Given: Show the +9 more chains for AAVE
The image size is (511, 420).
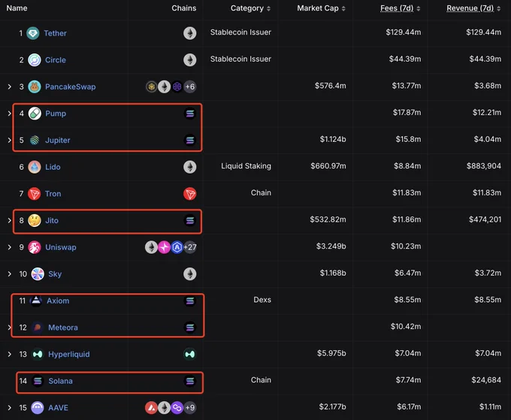Looking at the screenshot, I should 190,407.
